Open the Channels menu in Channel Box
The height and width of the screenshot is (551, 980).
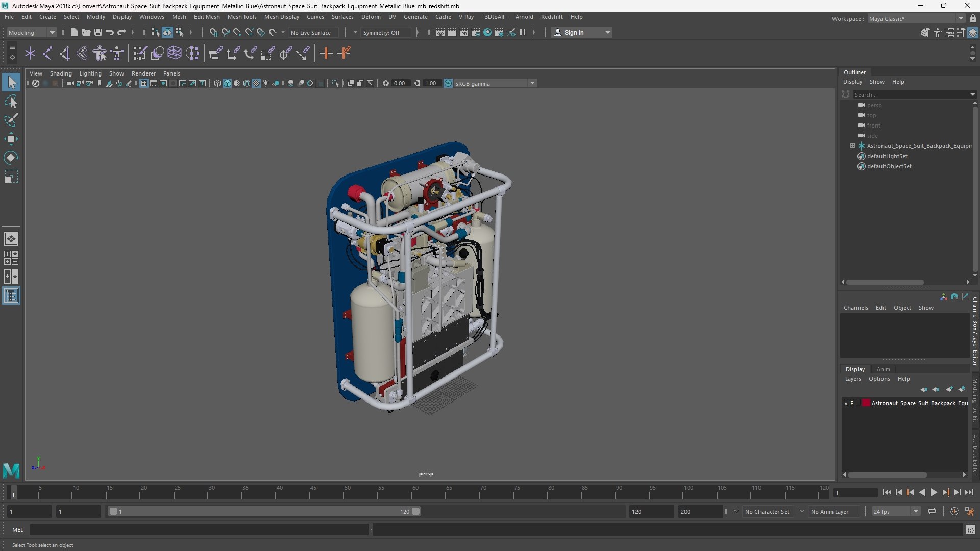point(855,308)
